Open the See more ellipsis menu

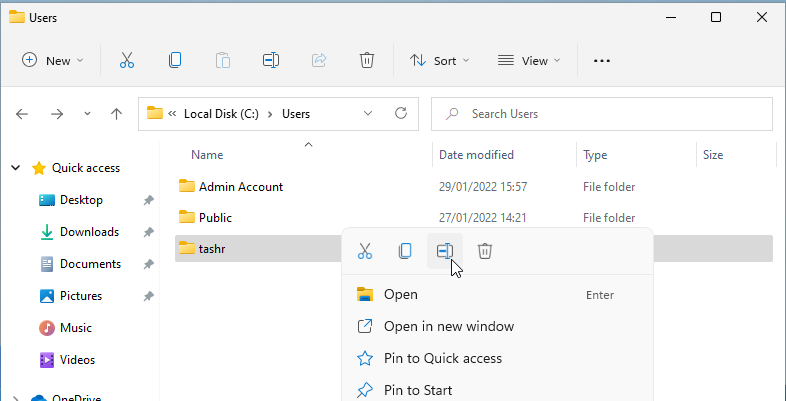601,60
